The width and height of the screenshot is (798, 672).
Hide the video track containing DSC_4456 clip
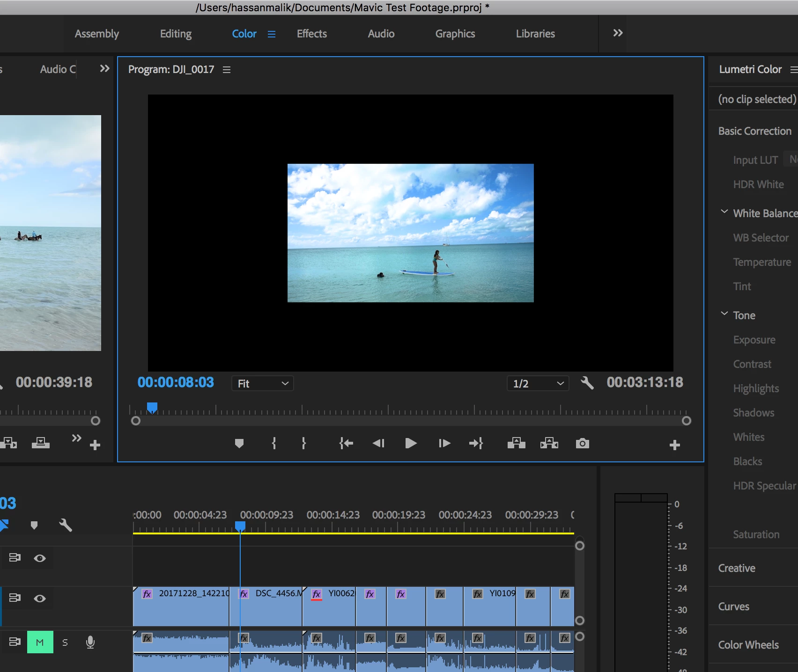40,599
